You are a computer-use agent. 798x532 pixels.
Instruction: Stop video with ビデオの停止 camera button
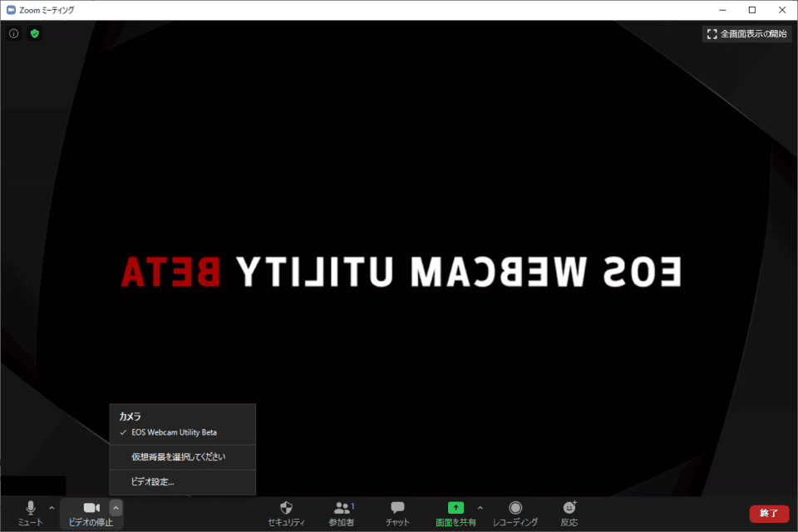[91, 512]
